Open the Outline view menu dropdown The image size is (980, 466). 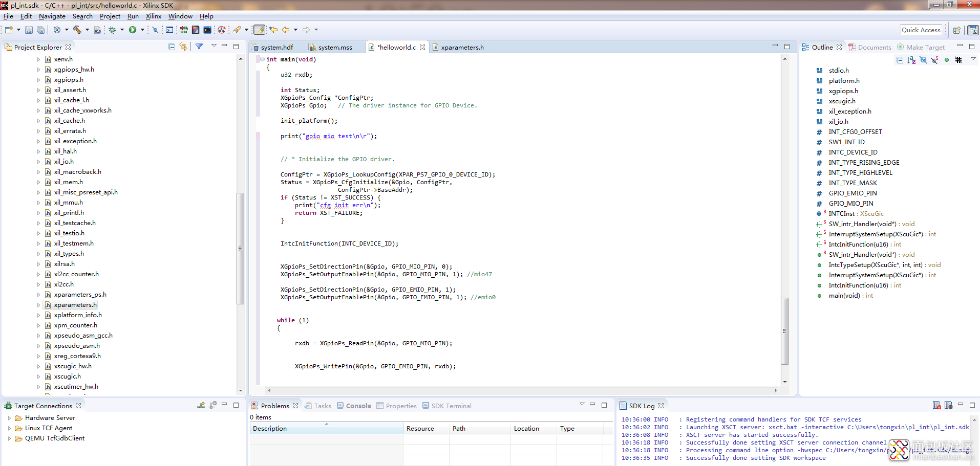973,59
